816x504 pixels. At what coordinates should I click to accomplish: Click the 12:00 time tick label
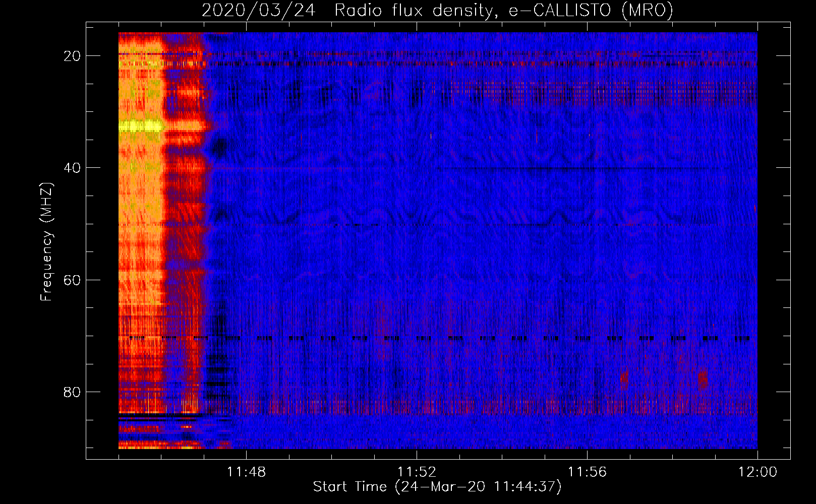tap(757, 472)
